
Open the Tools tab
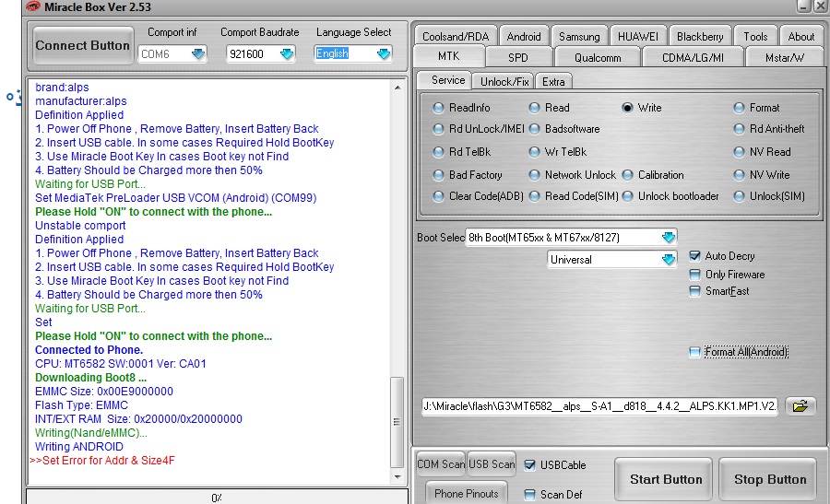click(x=755, y=36)
